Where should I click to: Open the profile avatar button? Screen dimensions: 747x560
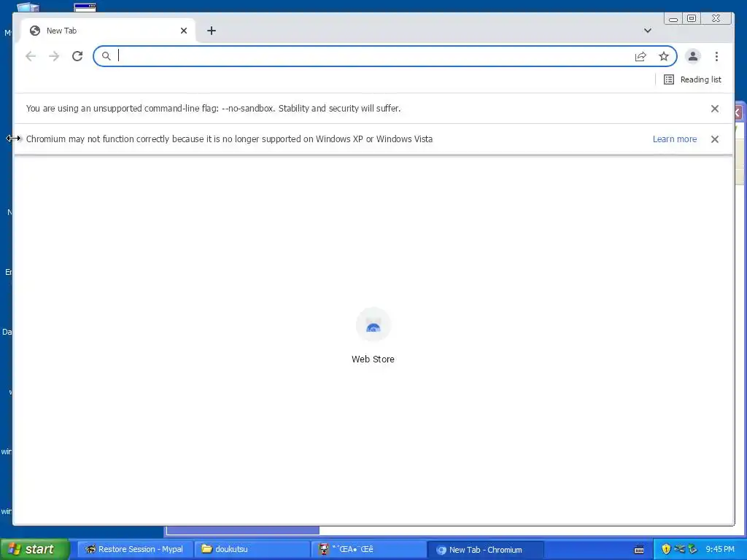[x=693, y=56]
